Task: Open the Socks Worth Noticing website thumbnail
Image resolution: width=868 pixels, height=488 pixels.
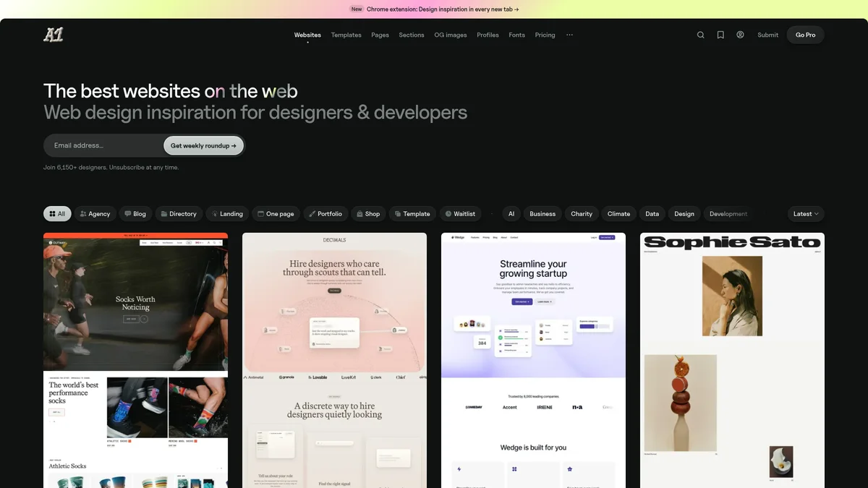Action: click(x=136, y=360)
